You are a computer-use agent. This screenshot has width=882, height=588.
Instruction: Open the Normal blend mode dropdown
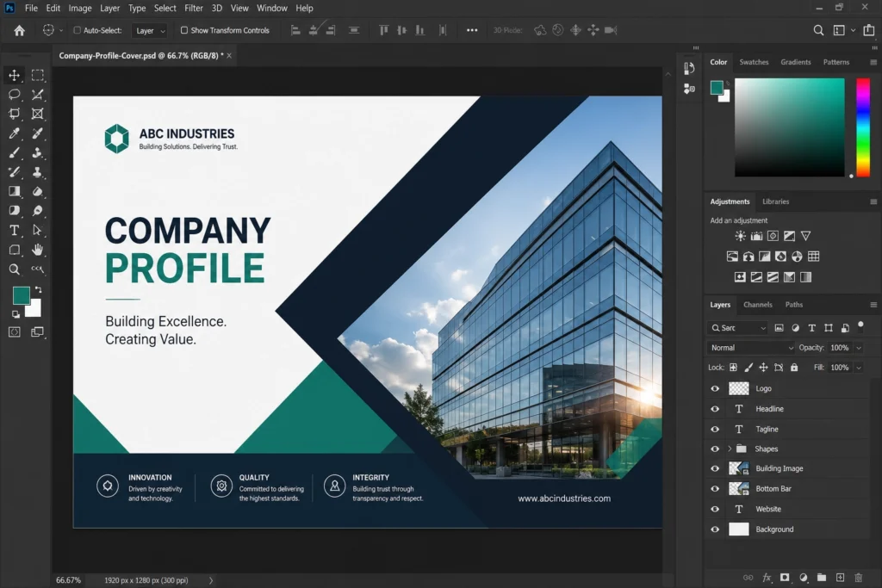point(751,348)
